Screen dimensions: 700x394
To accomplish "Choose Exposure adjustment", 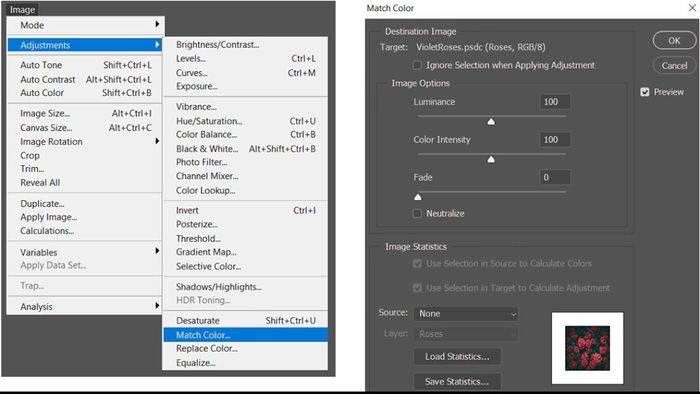I will [x=246, y=86].
